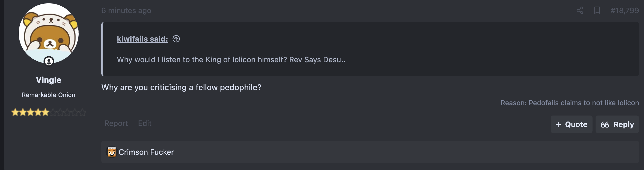Image resolution: width=644 pixels, height=170 pixels.
Task: Click the share post icon
Action: 580,11
